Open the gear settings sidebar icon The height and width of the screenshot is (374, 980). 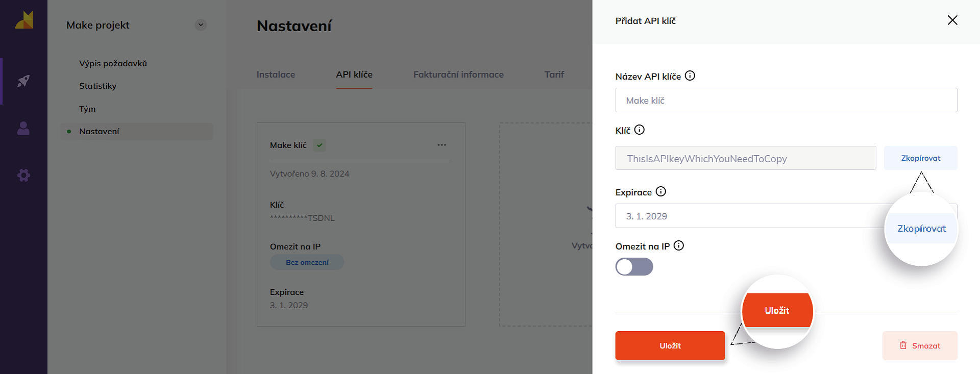tap(23, 176)
